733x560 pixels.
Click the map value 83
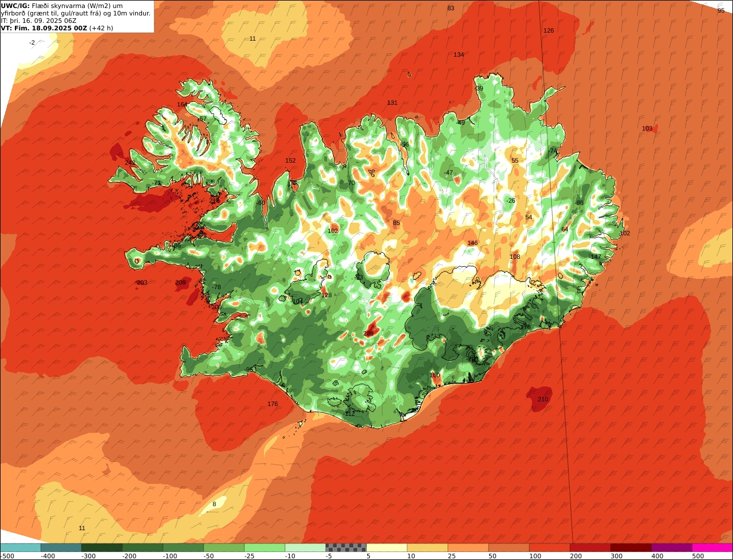tap(451, 8)
